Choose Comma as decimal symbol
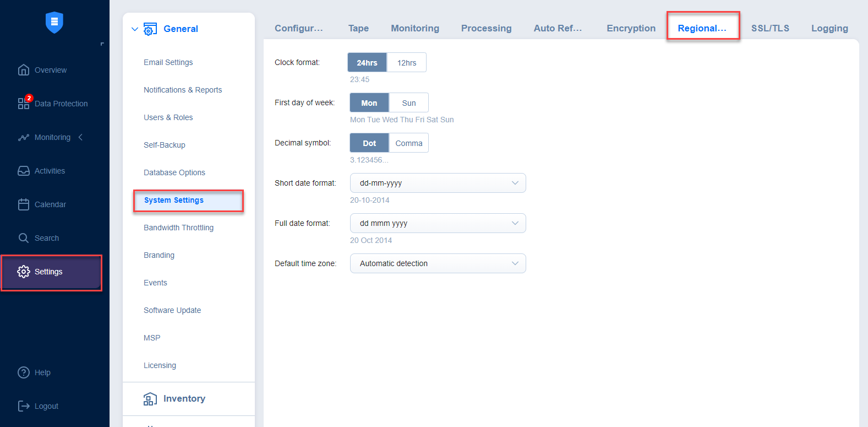Image resolution: width=868 pixels, height=427 pixels. 408,143
